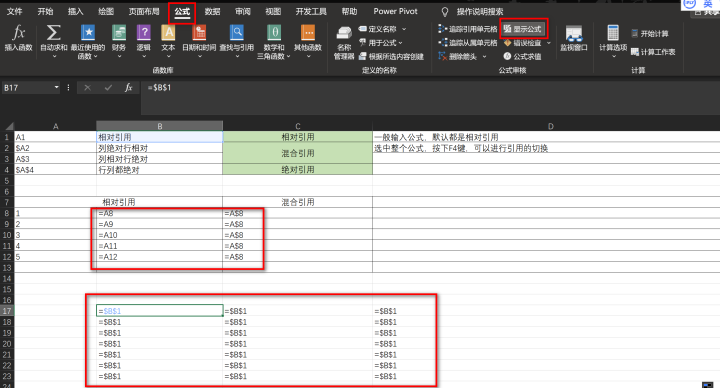
Task: Open Logical (逻辑) functions icon
Action: (144, 33)
